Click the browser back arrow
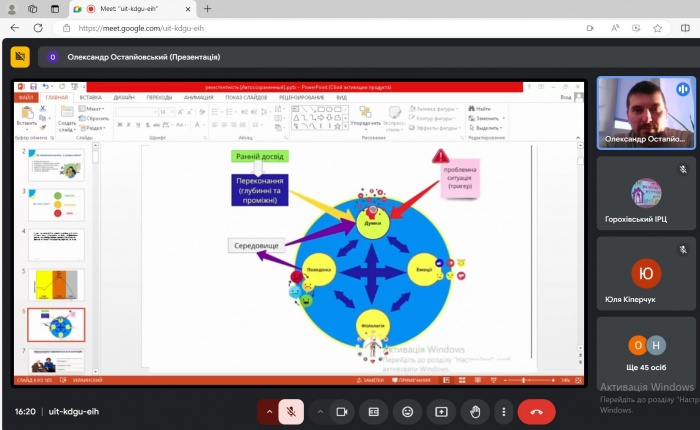This screenshot has width=700, height=430. (14, 28)
